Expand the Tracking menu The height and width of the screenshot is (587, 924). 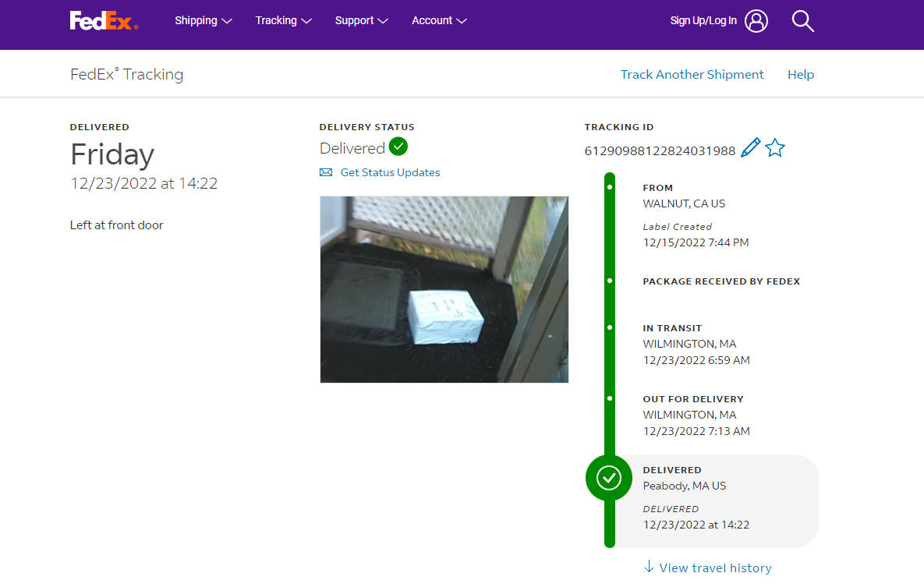point(283,21)
